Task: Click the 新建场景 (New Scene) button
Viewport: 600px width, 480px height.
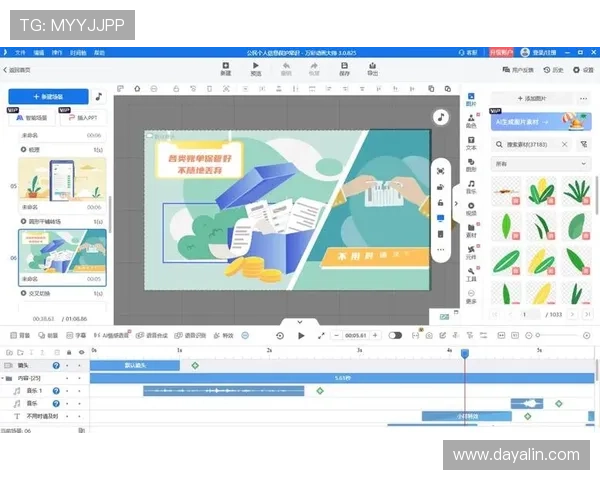Action: pyautogui.click(x=48, y=97)
